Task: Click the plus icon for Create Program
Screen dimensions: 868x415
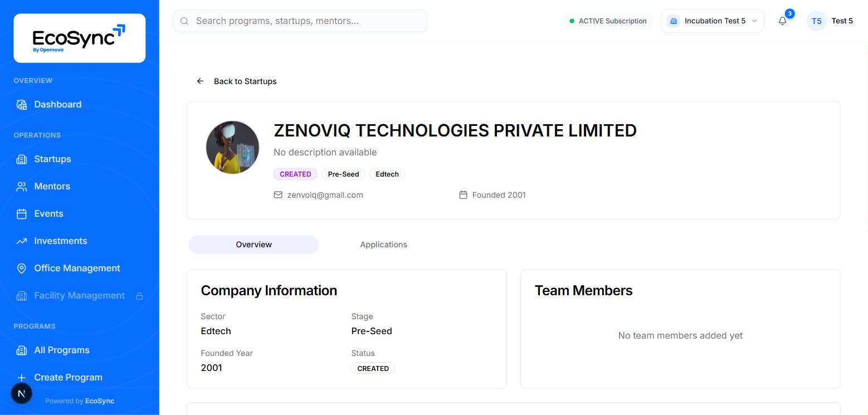Action: click(22, 378)
